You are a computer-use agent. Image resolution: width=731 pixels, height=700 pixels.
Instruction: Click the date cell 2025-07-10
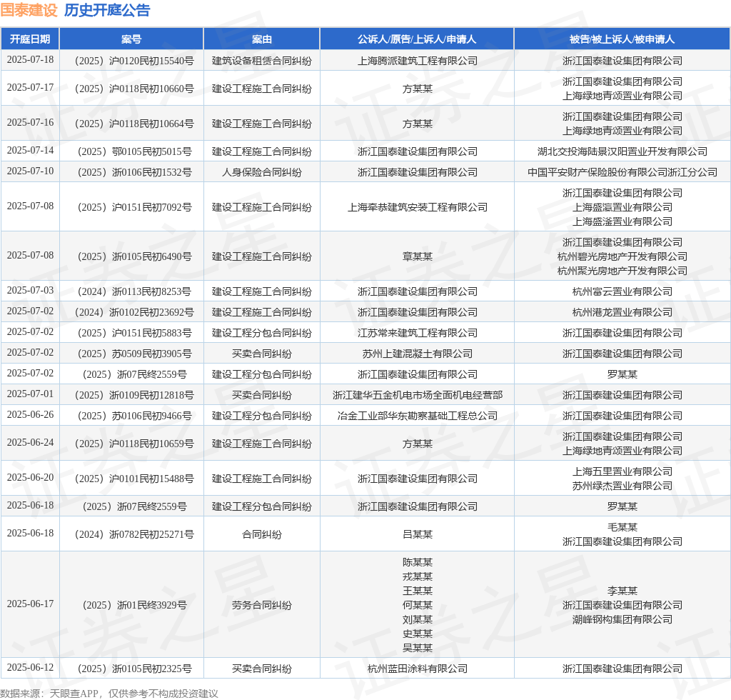point(30,171)
